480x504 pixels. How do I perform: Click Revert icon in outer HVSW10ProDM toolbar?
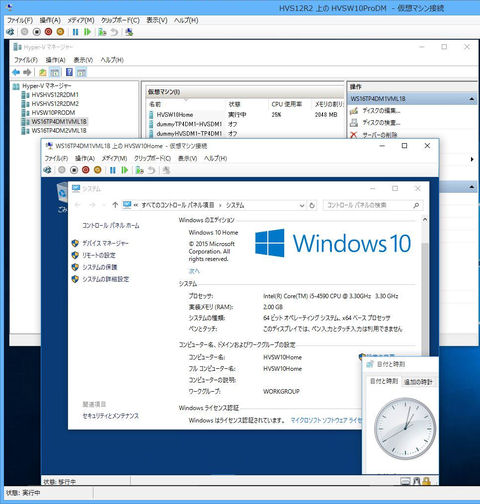pos(114,32)
